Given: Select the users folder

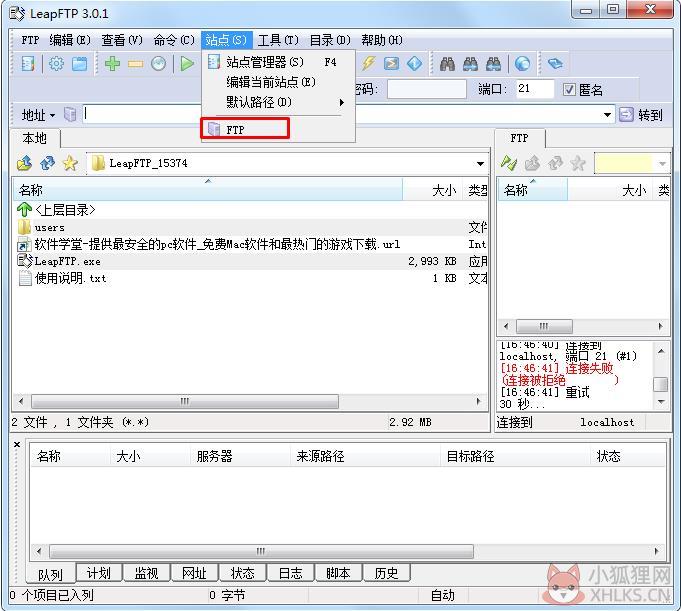Looking at the screenshot, I should point(250,227).
